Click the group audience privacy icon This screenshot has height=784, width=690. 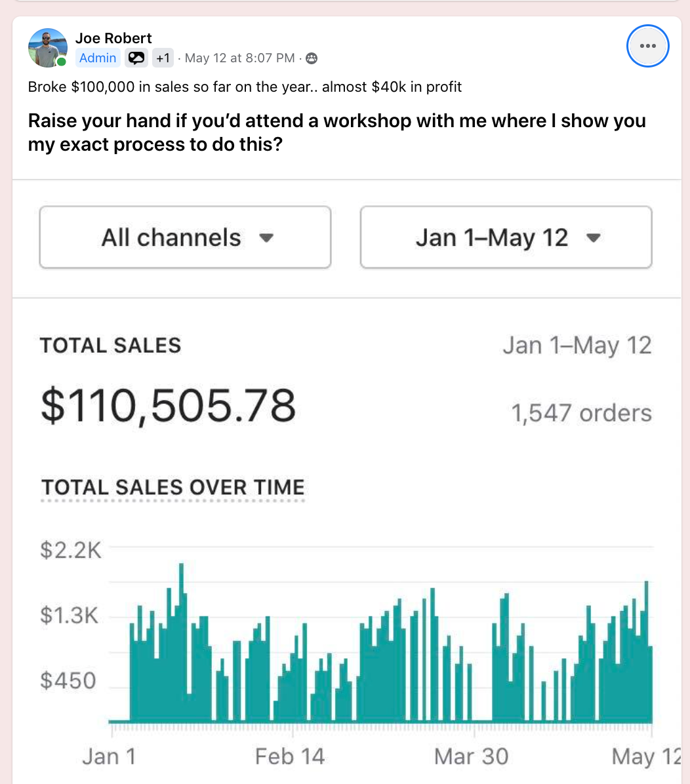pos(312,58)
